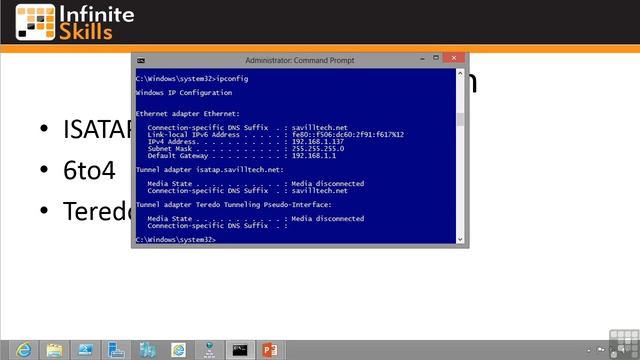Viewport: 640px width, 360px height.
Task: Click the subnet mask 255.255.255.0 value
Action: 318,149
